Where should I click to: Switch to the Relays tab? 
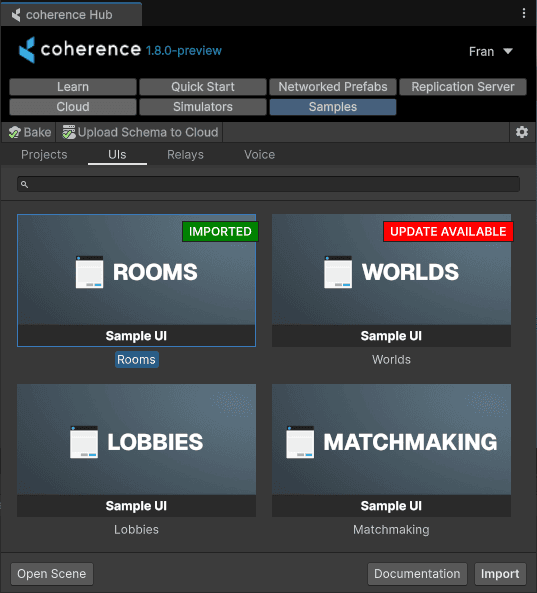pos(185,154)
